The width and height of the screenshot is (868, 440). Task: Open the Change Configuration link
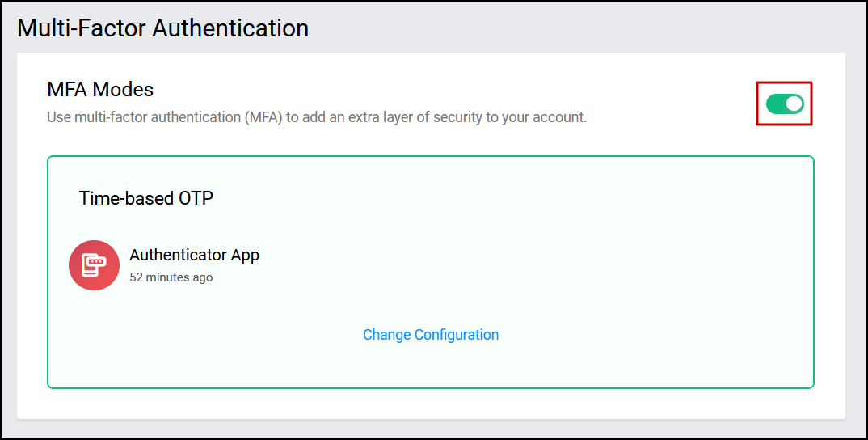coord(431,335)
